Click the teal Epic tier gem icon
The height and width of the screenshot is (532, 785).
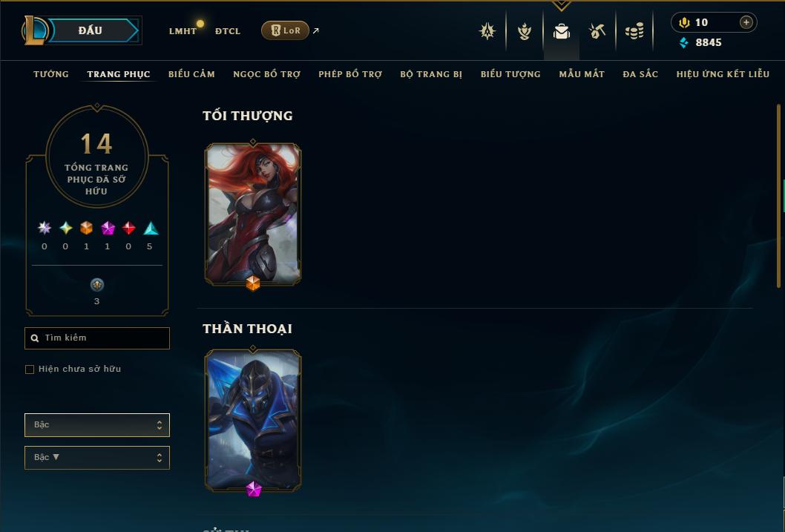tap(151, 229)
